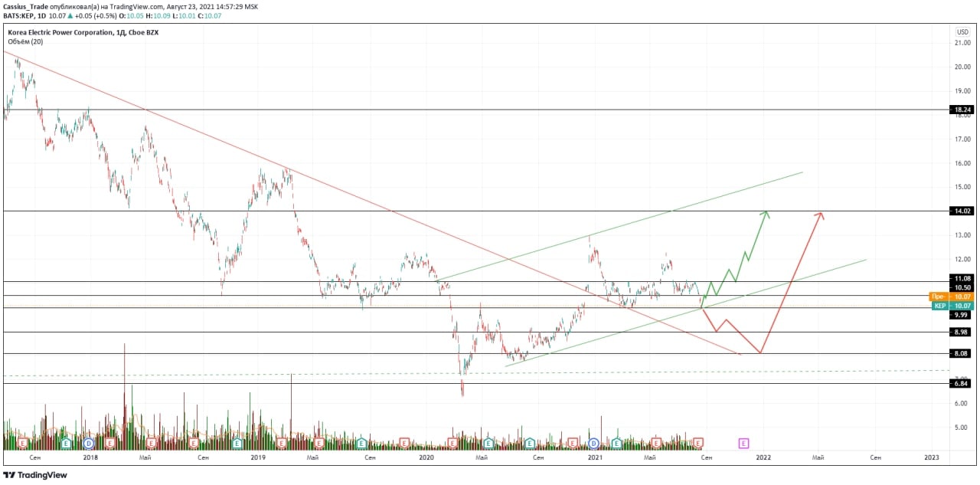Click the 2022 label on the time axis

[763, 457]
